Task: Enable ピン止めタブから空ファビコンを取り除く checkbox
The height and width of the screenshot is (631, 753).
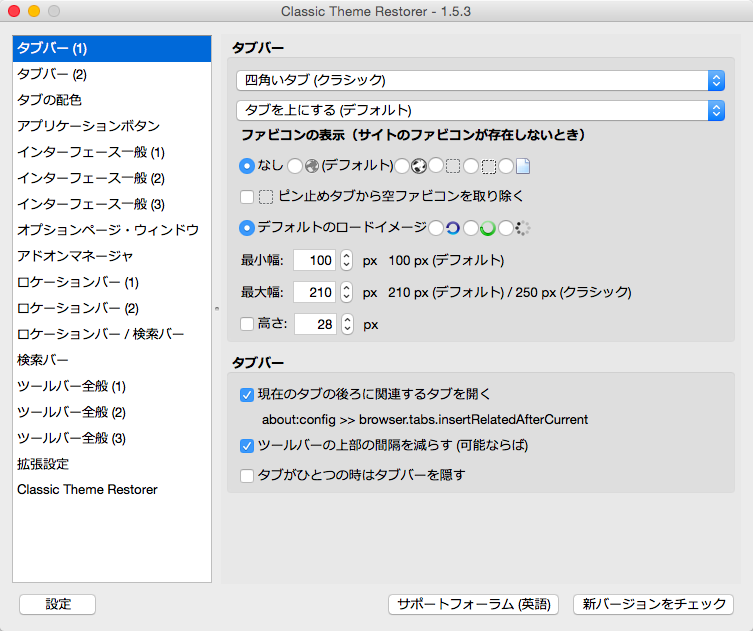Action: (x=247, y=196)
